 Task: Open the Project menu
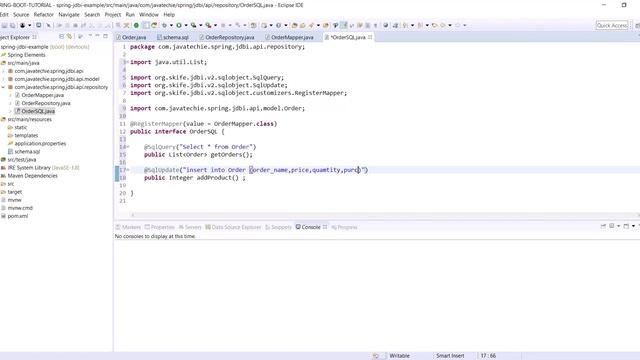(113, 14)
